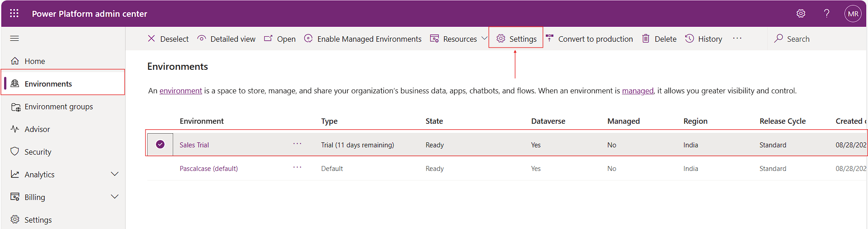Open more actions for the Sales Trial row

[x=297, y=144]
